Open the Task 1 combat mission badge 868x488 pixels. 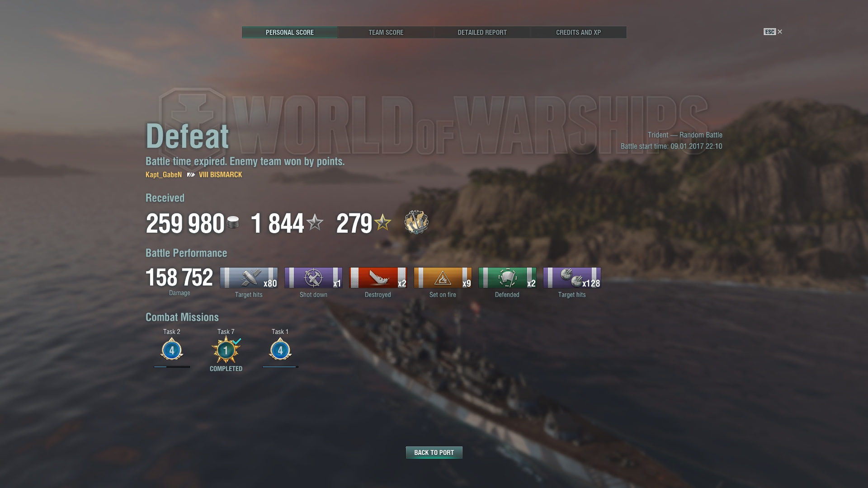[280, 349]
